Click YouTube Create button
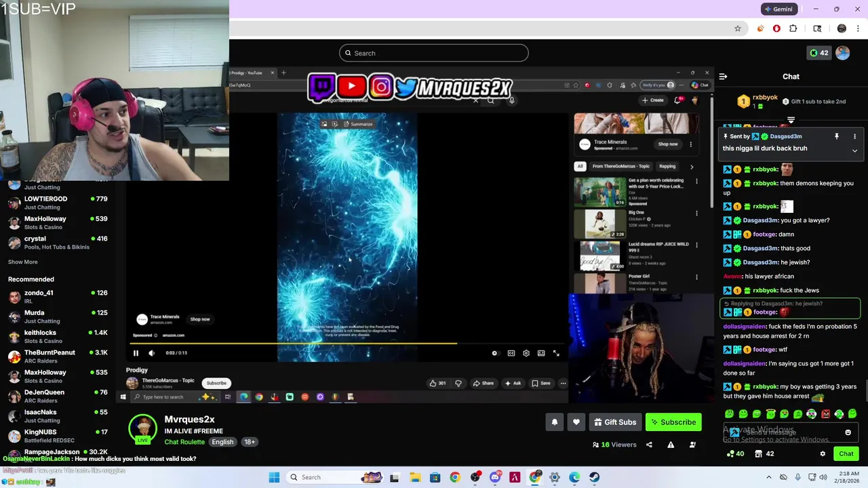 pyautogui.click(x=653, y=100)
